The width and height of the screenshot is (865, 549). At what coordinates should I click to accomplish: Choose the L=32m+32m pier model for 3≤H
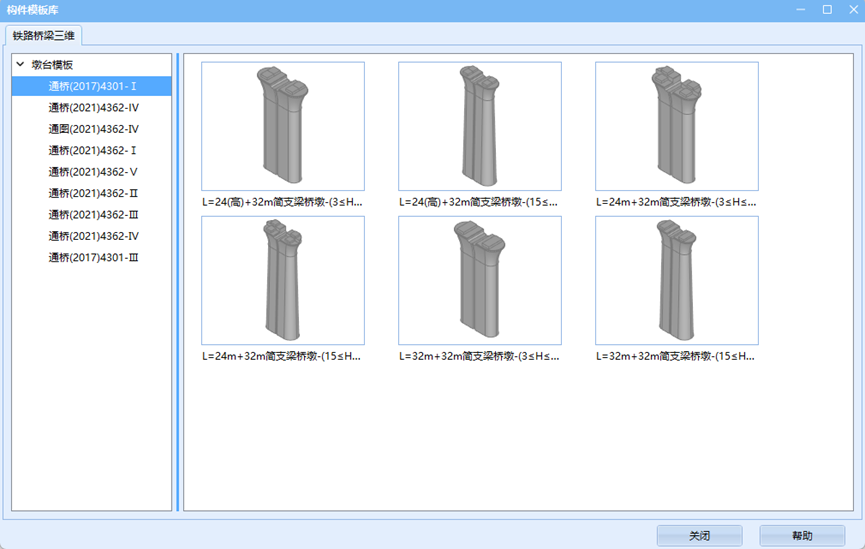479,281
